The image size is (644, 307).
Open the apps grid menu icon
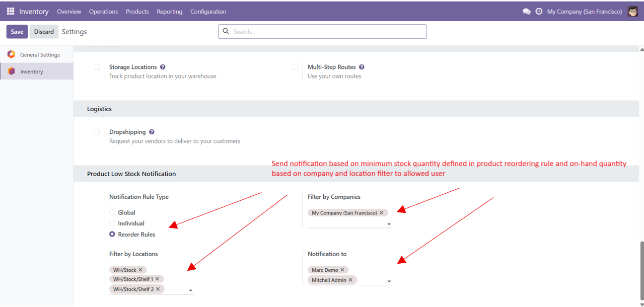(x=11, y=11)
